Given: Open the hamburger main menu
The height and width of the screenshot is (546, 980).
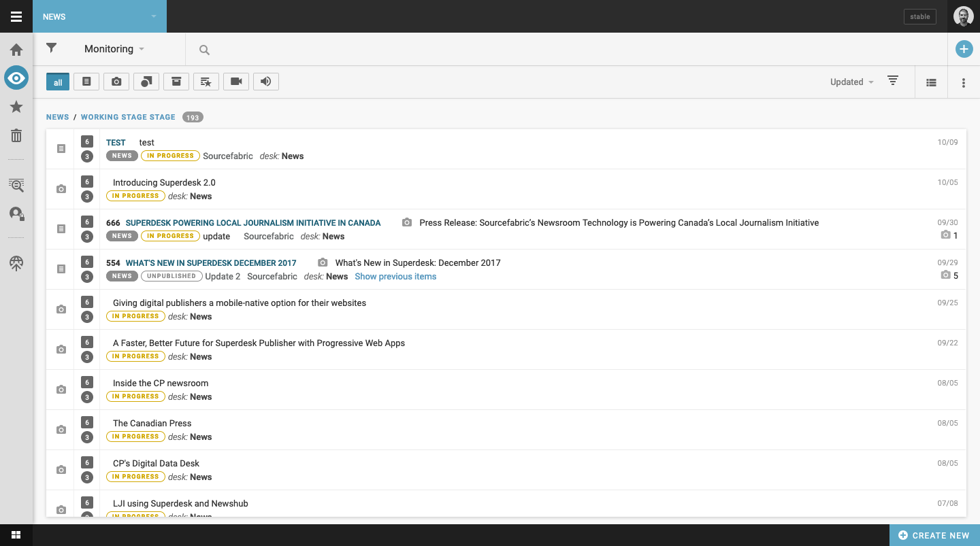Looking at the screenshot, I should 16,16.
